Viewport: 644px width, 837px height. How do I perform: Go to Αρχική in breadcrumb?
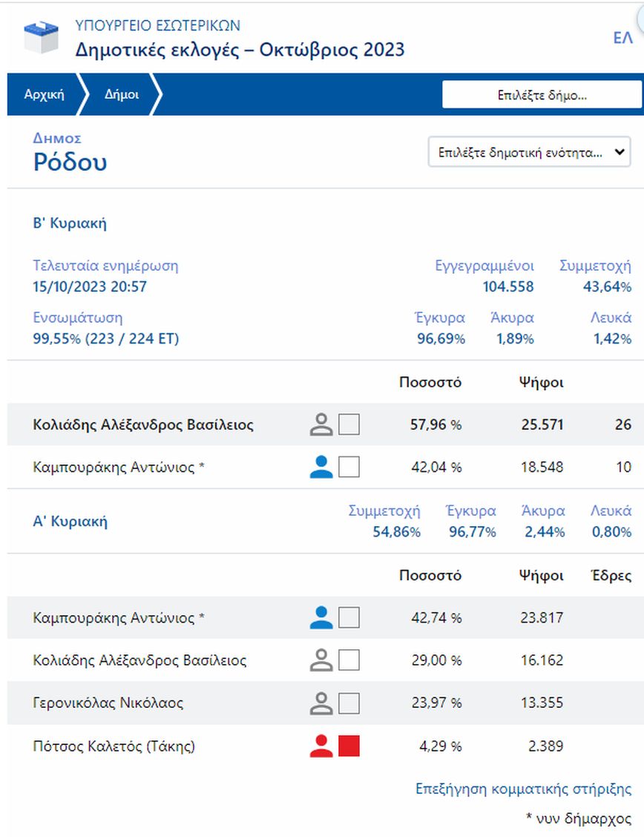point(44,95)
